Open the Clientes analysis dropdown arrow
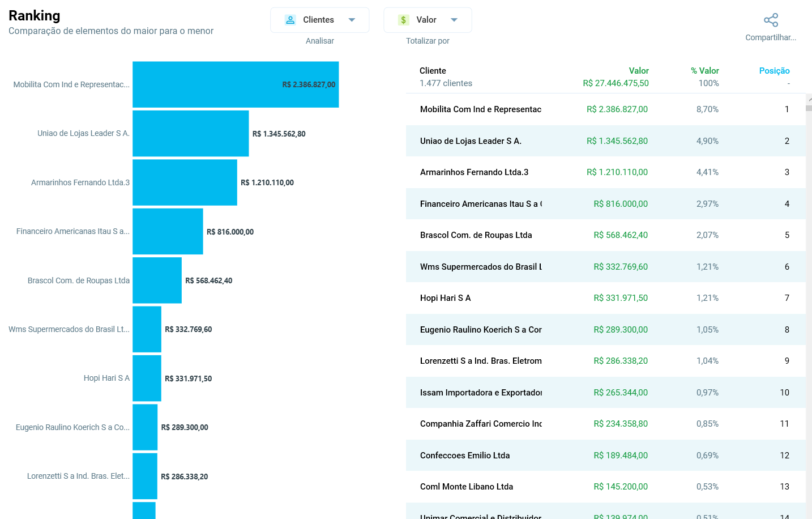The image size is (812, 519). (x=352, y=20)
